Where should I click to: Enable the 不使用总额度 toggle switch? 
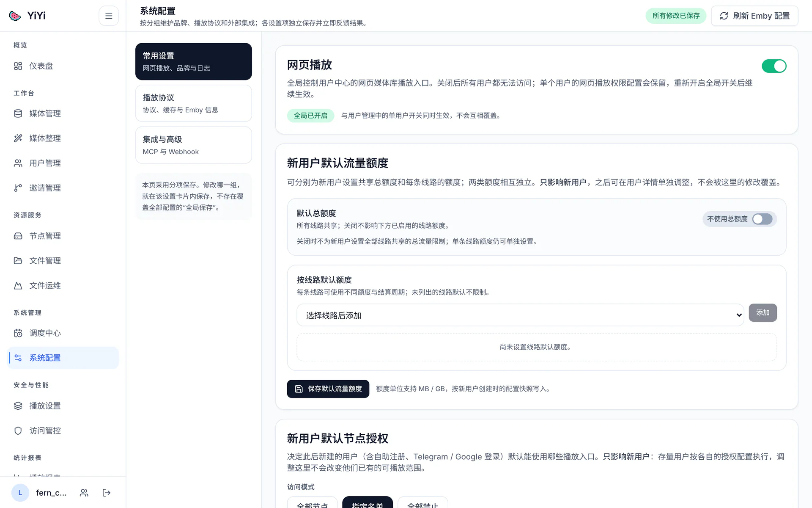(x=762, y=219)
